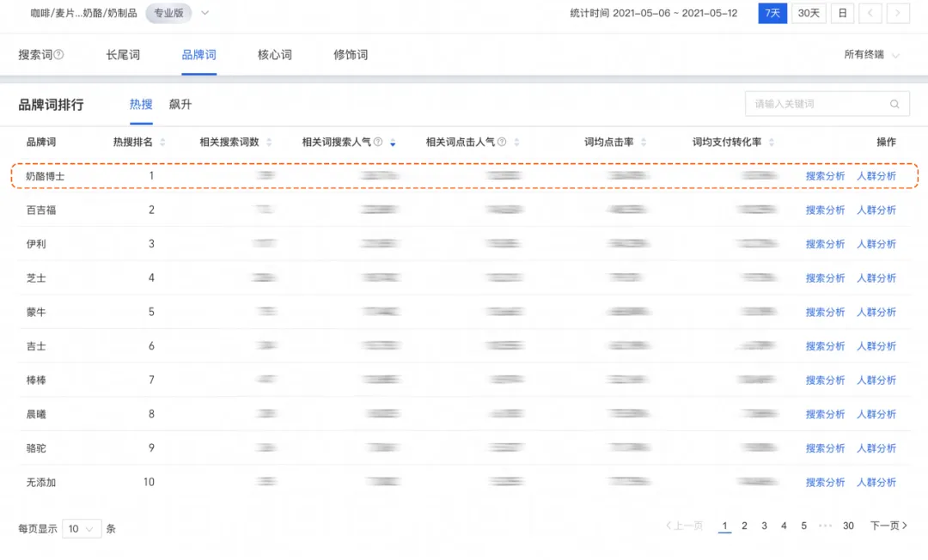Expand the category dropdown next to 专业版
Image resolution: width=928 pixels, height=560 pixels.
click(x=205, y=13)
